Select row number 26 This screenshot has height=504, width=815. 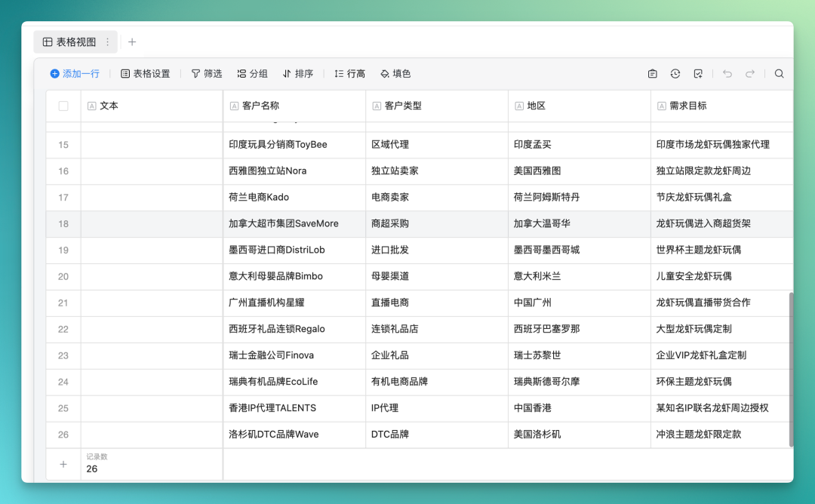[x=63, y=435]
